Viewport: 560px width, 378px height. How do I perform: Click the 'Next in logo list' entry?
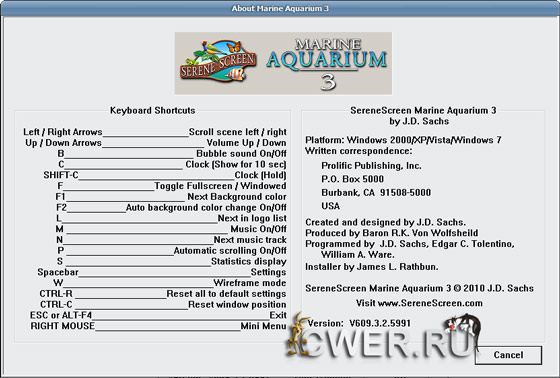[x=252, y=218]
